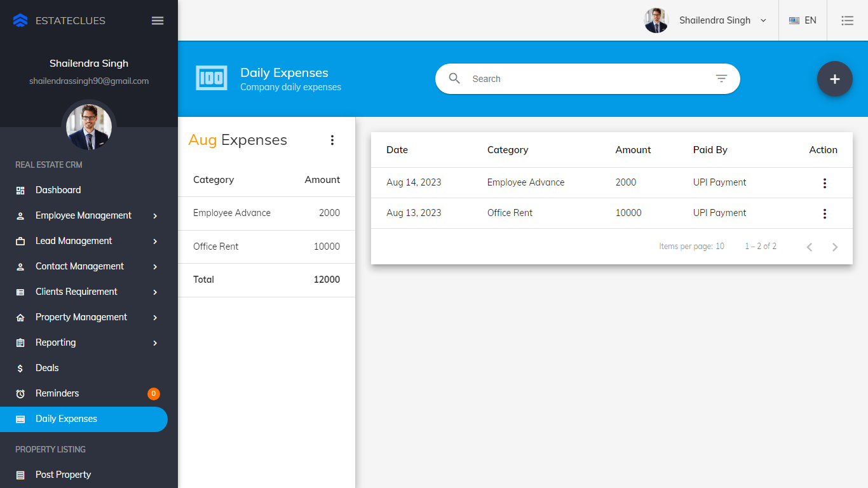Image resolution: width=868 pixels, height=488 pixels.
Task: Go to Dashboard in sidebar
Action: [x=58, y=190]
